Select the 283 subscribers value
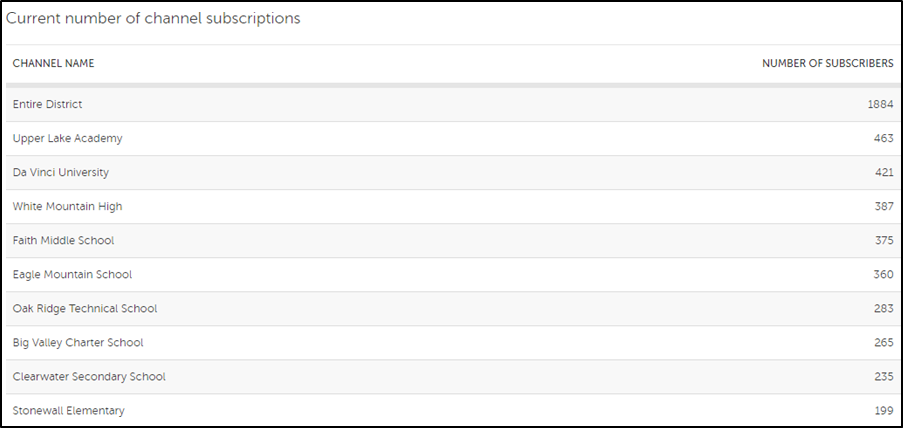 click(x=883, y=309)
